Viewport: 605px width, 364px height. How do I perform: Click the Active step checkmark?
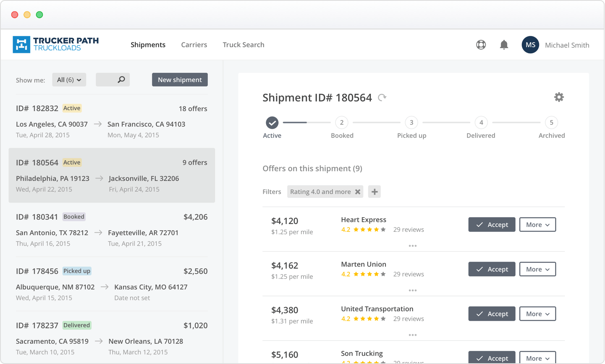272,123
